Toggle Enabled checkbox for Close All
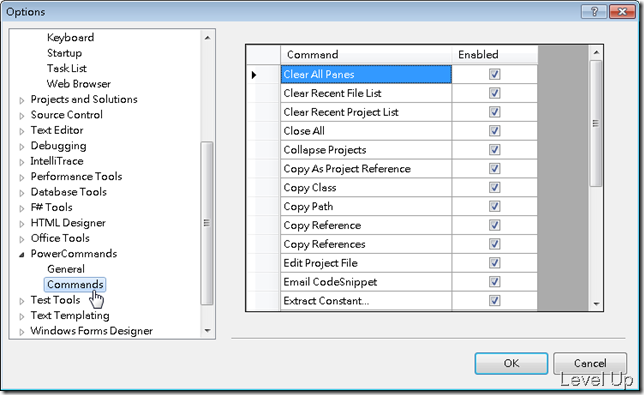This screenshot has height=395, width=644. [x=494, y=131]
